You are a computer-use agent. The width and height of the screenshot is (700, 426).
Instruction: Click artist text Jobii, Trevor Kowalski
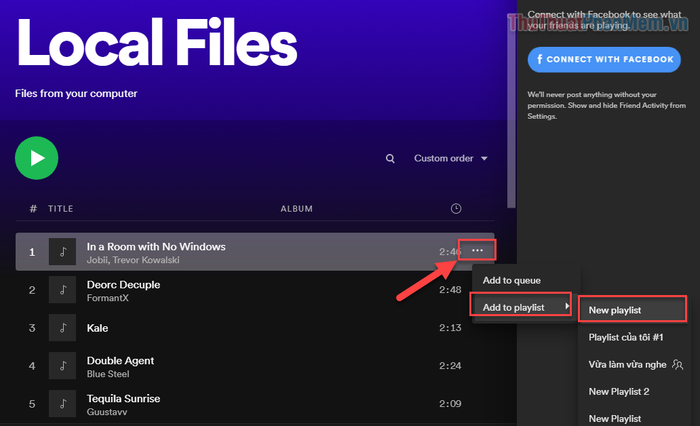133,260
